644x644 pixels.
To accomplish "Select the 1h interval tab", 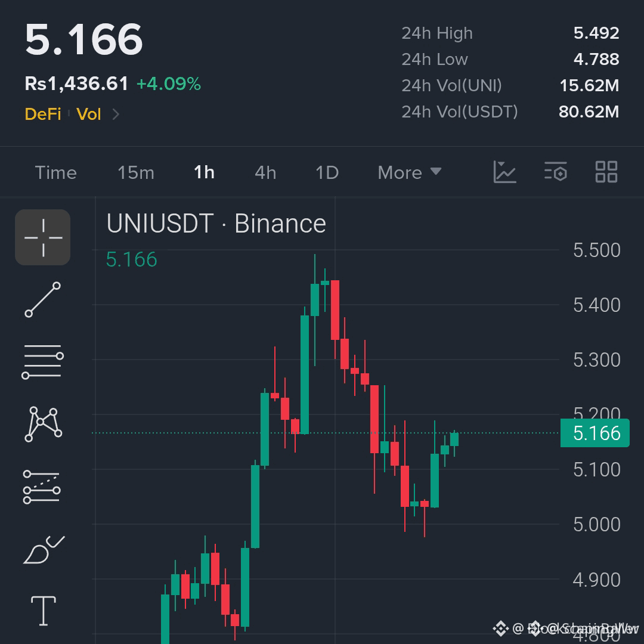I will point(204,172).
